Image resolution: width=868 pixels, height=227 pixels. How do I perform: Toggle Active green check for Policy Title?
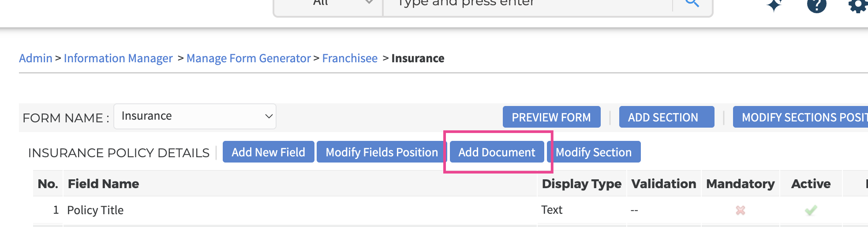coord(811,210)
